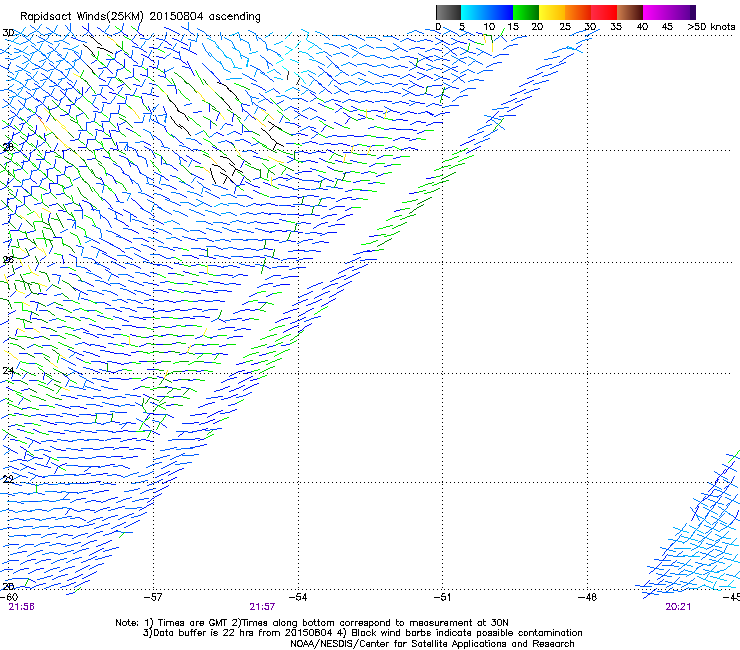Click the purple time stamp '21:57'
This screenshot has height=650, width=740.
(262, 607)
